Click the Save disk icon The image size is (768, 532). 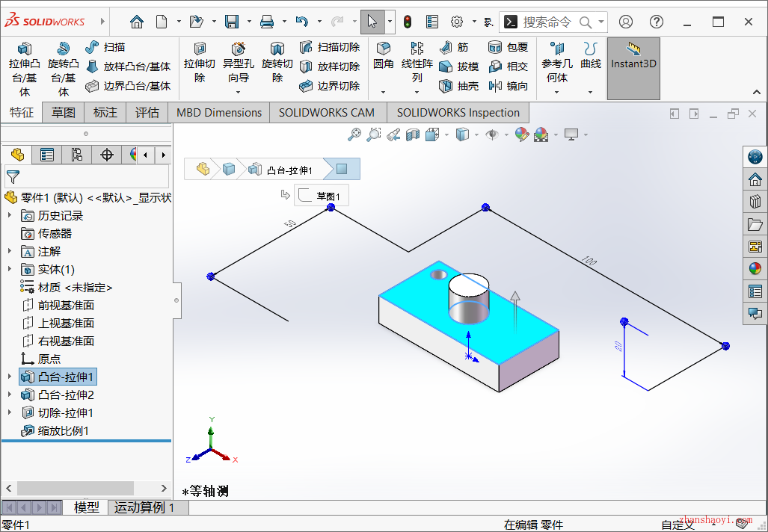pos(232,22)
